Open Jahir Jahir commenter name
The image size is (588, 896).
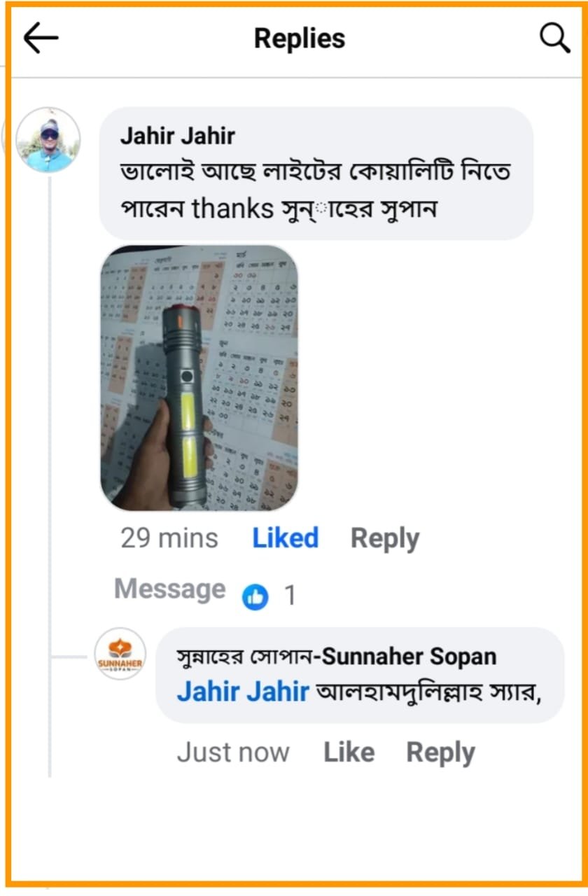coord(177,136)
